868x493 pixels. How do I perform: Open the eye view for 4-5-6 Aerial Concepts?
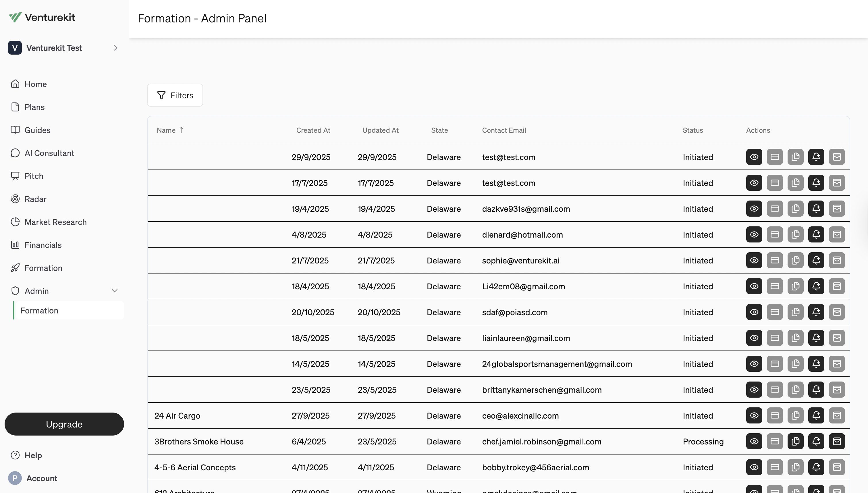(754, 467)
